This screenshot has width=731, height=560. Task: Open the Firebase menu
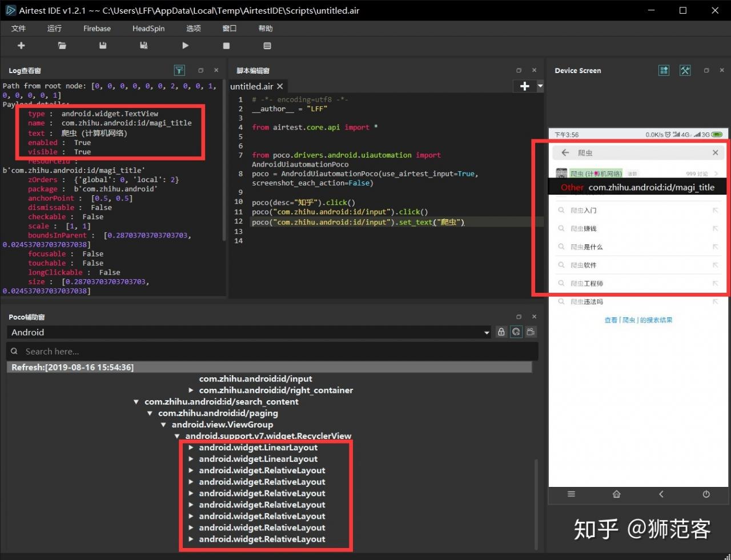pos(97,29)
